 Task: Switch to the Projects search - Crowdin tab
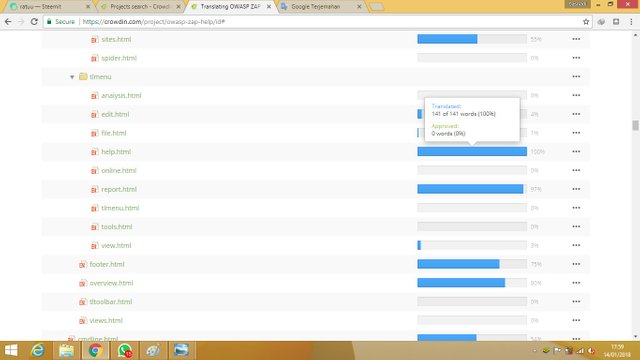click(140, 7)
